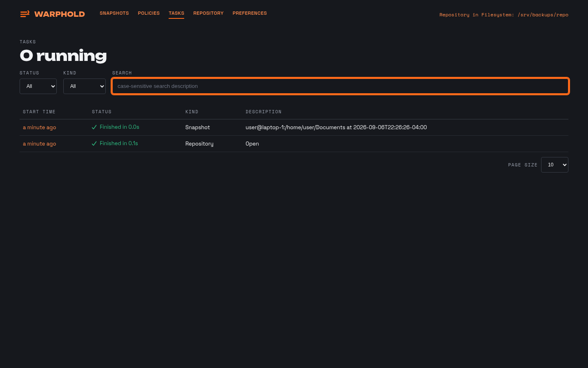Screen dimensions: 588x368
Task: Click the 'Snapshot' kind cell
Action: (x=198, y=127)
